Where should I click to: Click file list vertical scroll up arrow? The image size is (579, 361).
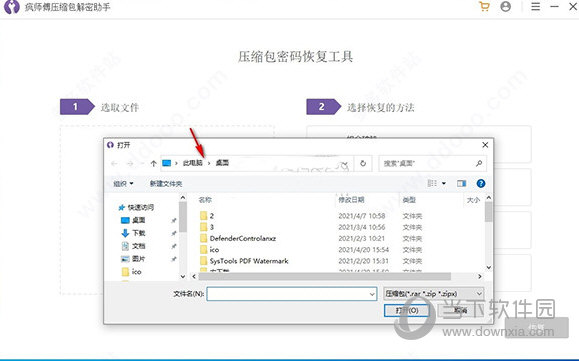tap(489, 198)
